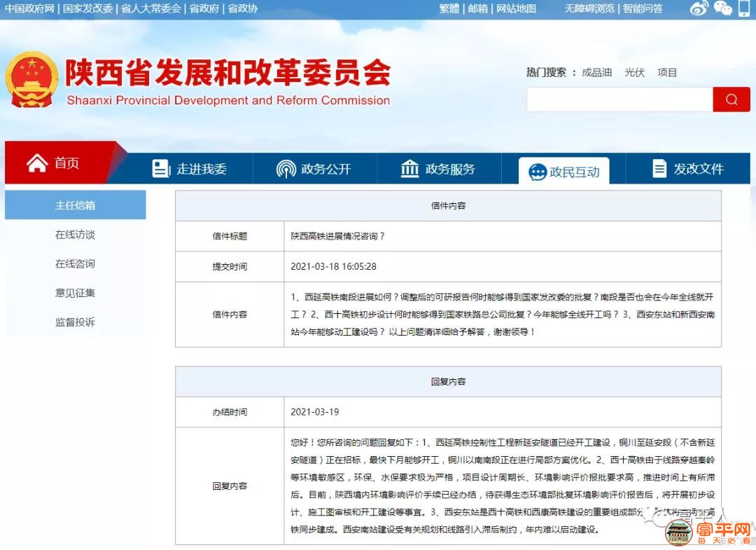The image size is (756, 550).
Task: Click the 办结时间 row label
Action: coord(230,412)
